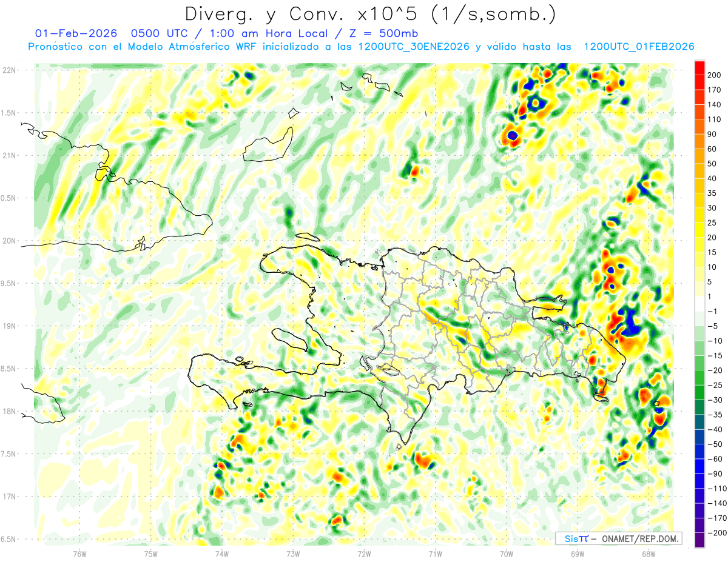This screenshot has height=562, width=728.
Task: Click the "75W" longitude label
Action: (151, 554)
